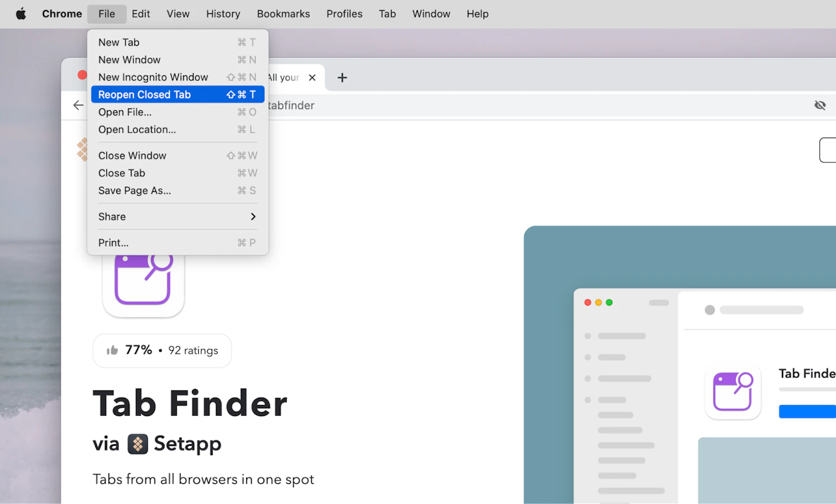Close the open File menu

click(x=107, y=13)
